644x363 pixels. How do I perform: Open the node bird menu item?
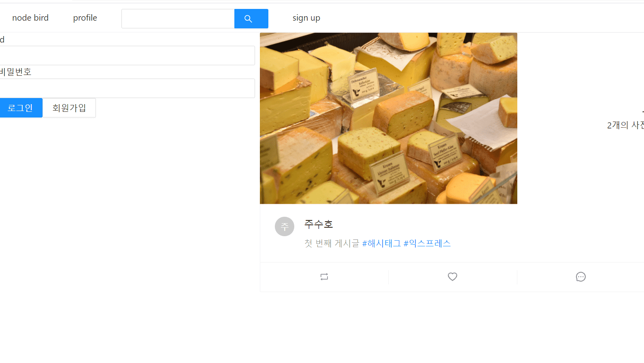tap(30, 18)
